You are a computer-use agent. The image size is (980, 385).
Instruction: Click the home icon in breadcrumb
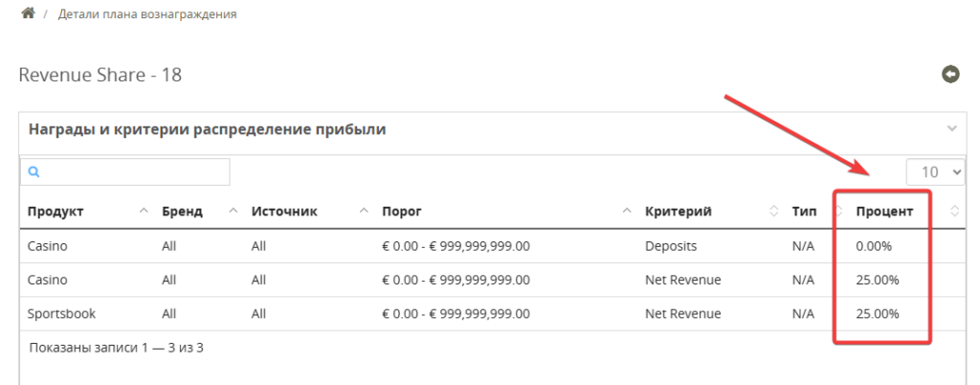[28, 13]
